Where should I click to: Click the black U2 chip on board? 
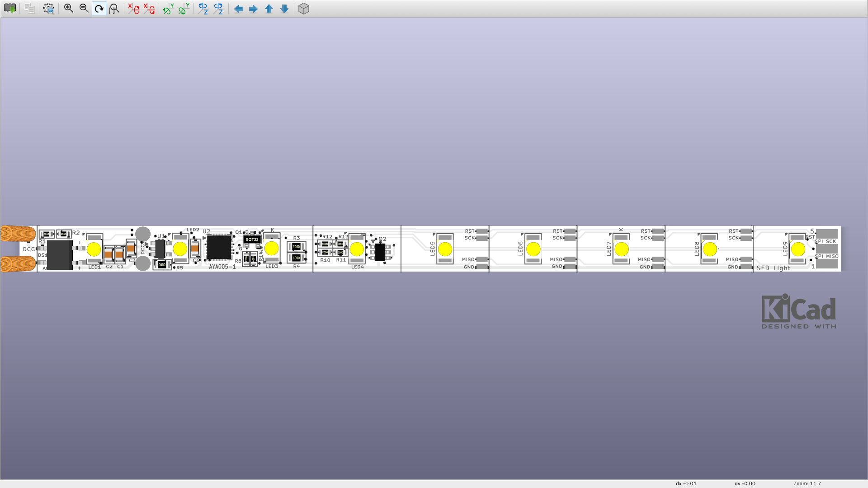coord(219,247)
